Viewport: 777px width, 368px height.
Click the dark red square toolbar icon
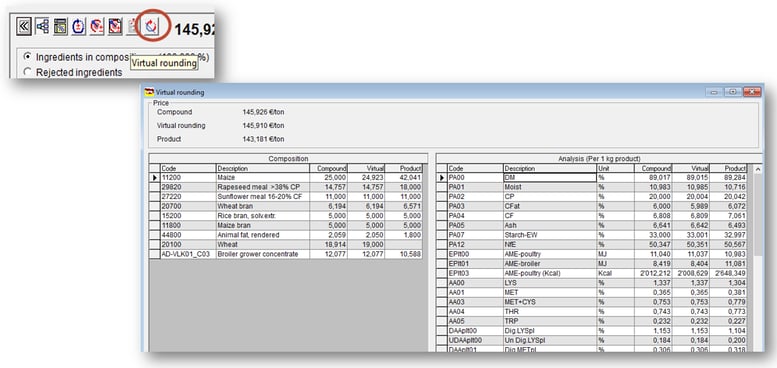click(x=115, y=26)
